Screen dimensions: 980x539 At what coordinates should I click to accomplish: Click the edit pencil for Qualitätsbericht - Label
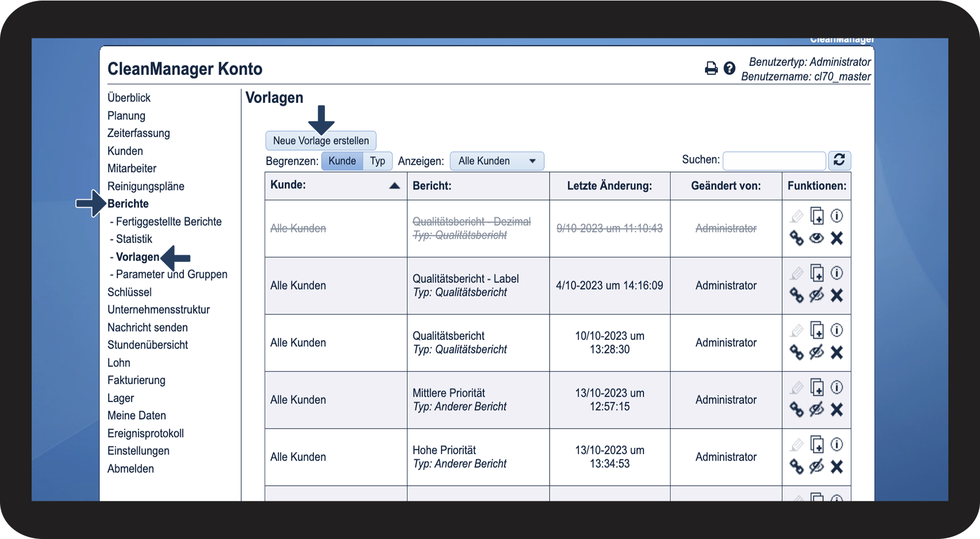(796, 273)
